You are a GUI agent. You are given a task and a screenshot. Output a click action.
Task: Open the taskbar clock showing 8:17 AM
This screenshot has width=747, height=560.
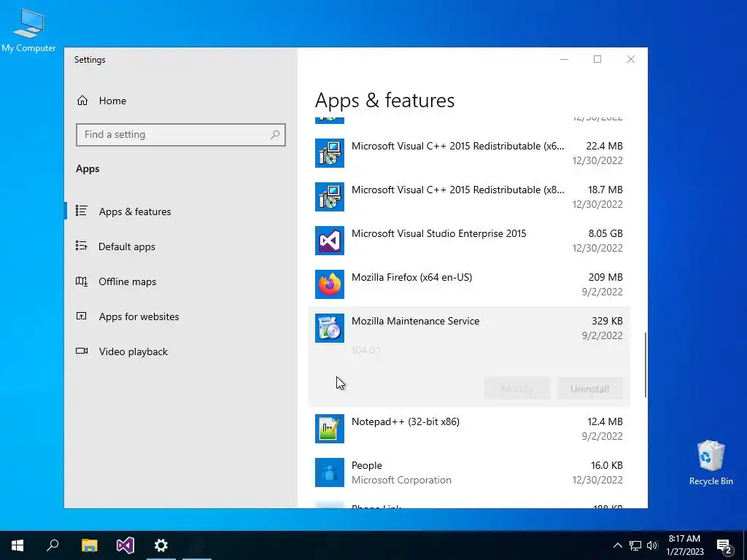[x=684, y=545]
